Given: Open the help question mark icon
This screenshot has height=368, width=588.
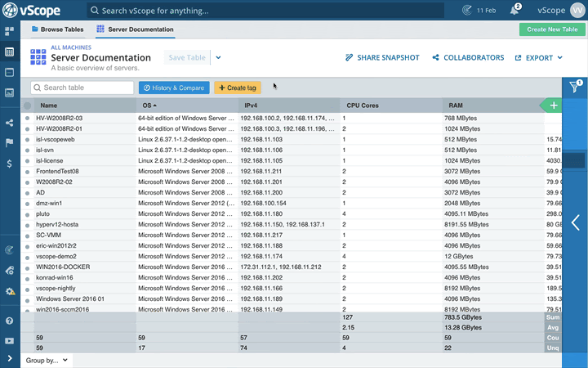Looking at the screenshot, I should coord(9,321).
